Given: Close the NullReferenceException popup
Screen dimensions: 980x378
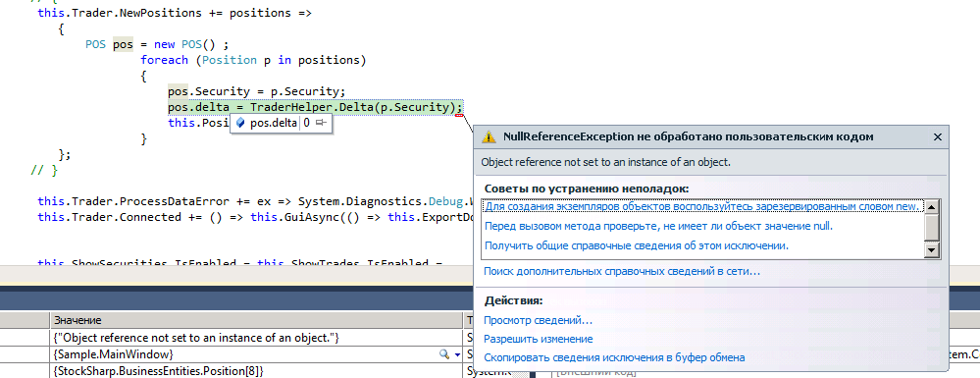Looking at the screenshot, I should point(937,137).
